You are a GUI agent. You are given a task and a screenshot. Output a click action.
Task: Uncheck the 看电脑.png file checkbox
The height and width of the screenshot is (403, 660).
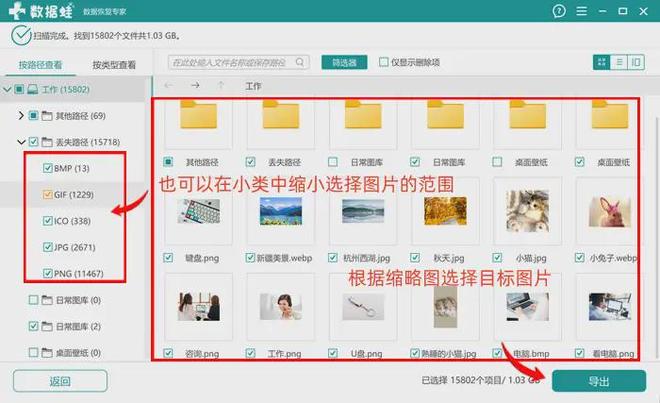579,353
